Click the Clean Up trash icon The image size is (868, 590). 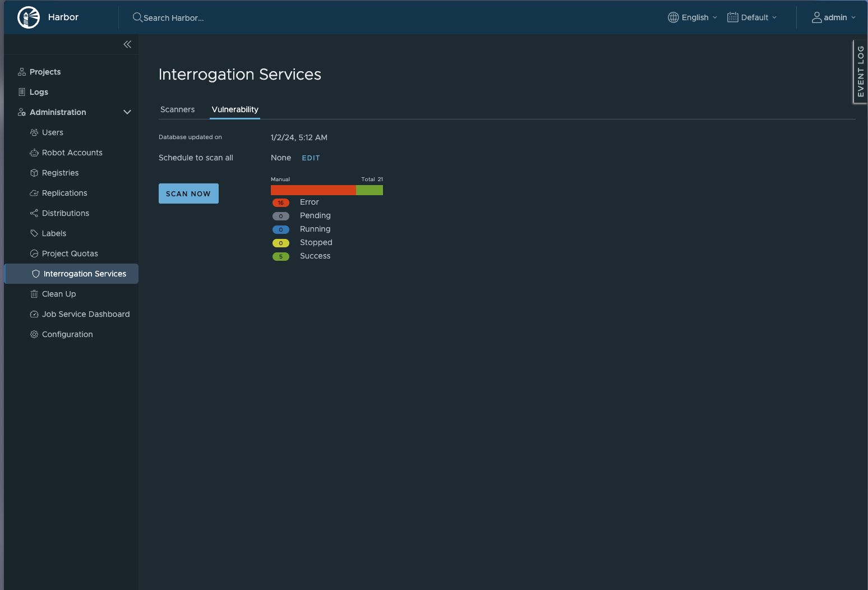point(34,294)
